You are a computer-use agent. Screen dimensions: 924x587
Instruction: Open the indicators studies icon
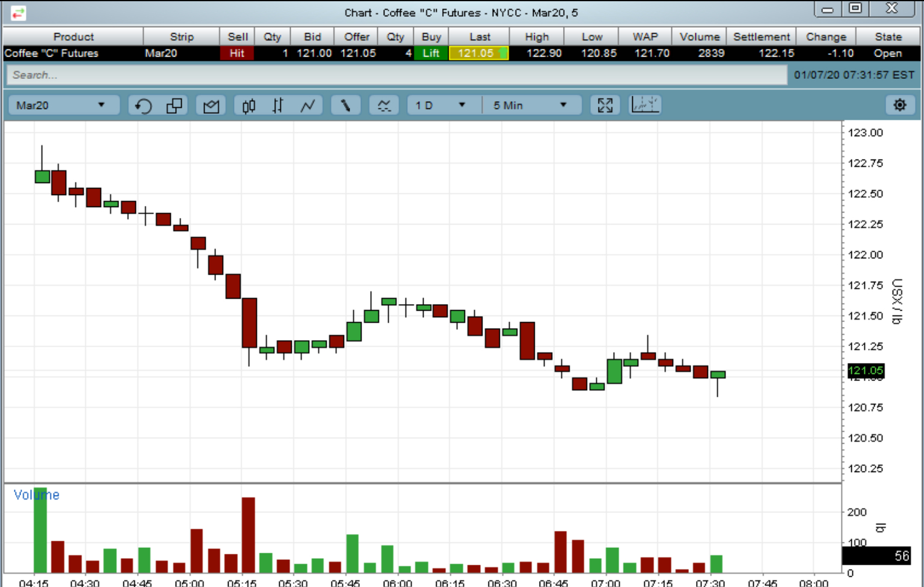point(384,105)
